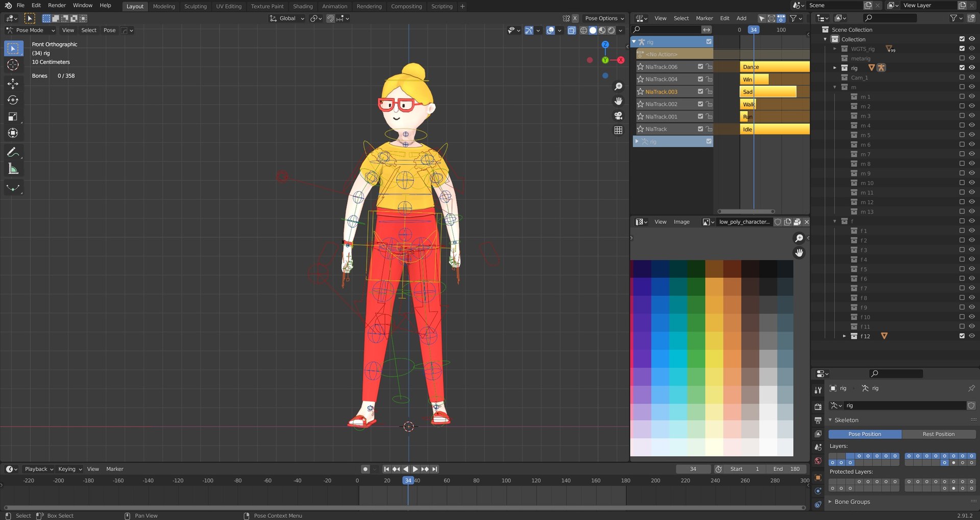Toggle the camera view icon

618,115
